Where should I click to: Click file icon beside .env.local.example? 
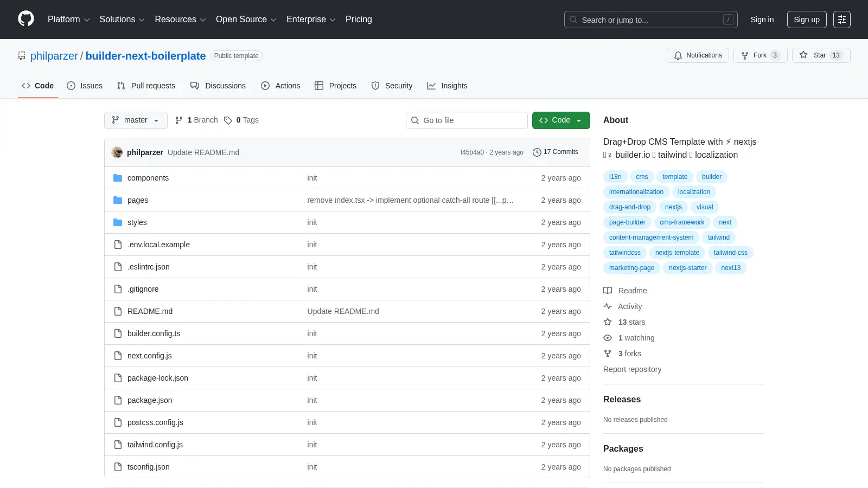coord(118,245)
